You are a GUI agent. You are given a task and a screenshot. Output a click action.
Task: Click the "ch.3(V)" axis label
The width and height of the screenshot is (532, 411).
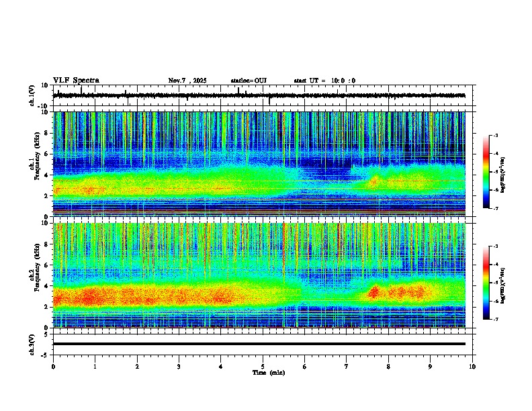(x=32, y=345)
